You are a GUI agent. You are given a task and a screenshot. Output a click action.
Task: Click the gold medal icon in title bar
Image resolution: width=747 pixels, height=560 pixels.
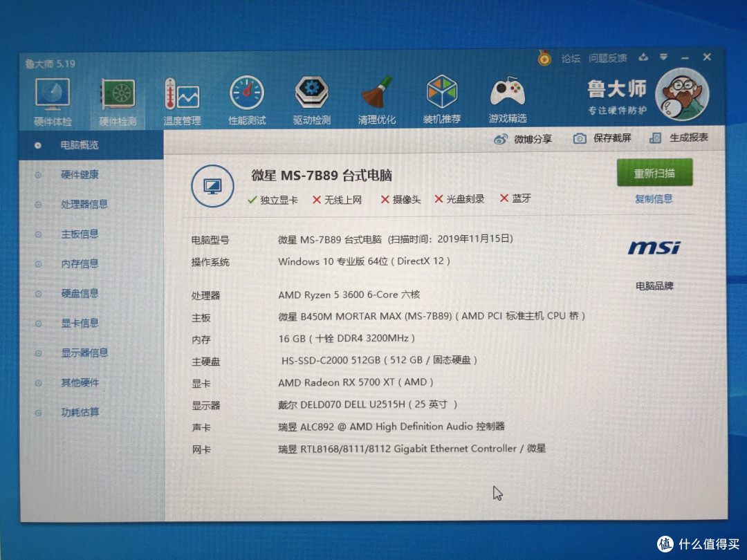tap(544, 59)
